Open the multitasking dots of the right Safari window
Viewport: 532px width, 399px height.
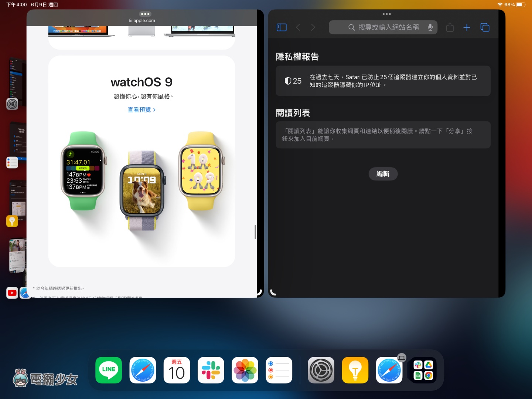tap(387, 14)
